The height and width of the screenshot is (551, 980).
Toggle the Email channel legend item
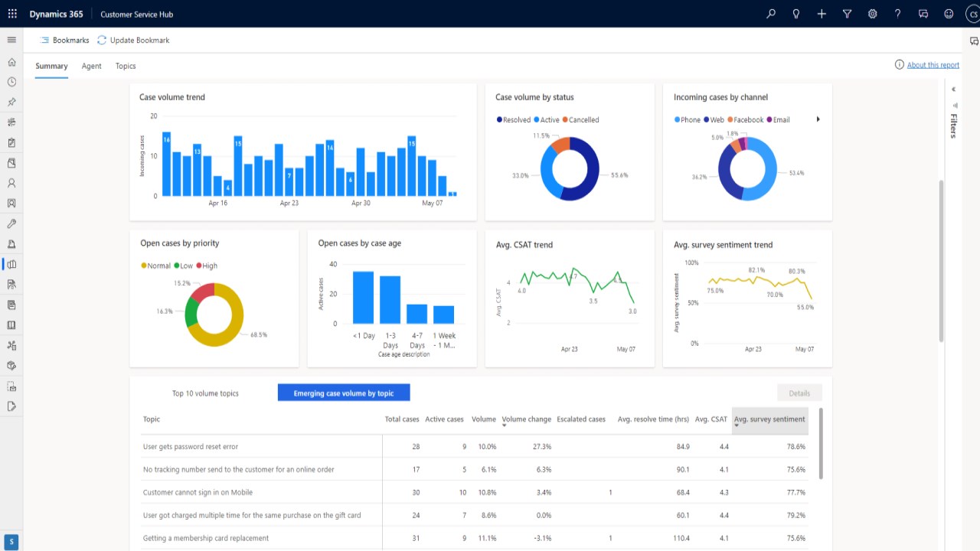click(778, 120)
